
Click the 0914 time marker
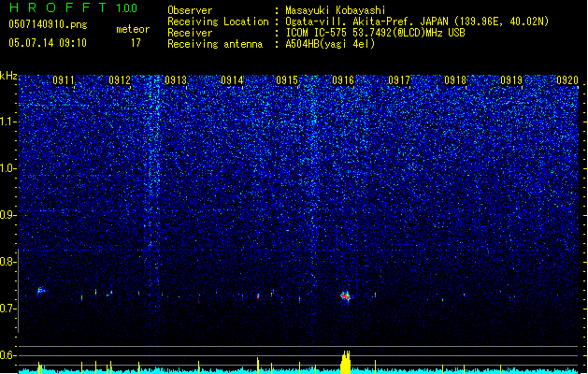(232, 80)
